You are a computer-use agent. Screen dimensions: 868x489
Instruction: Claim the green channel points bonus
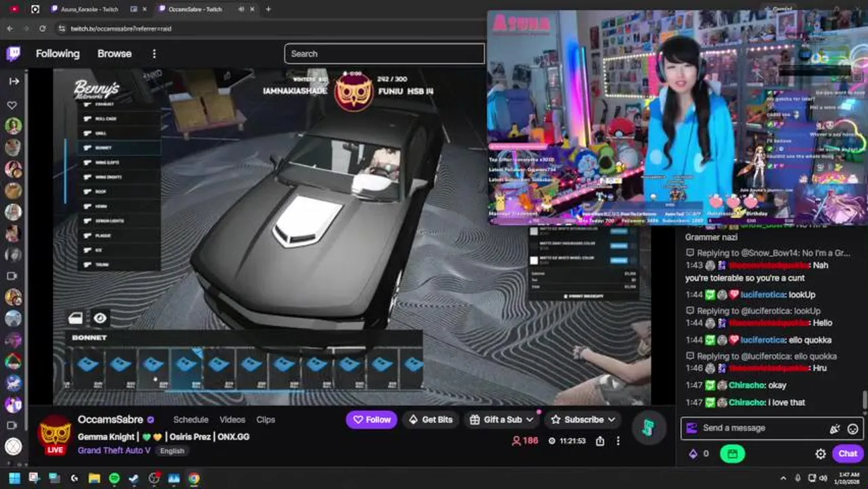point(732,454)
